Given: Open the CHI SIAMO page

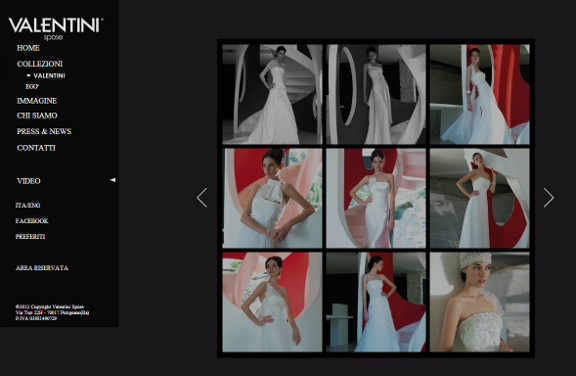Looking at the screenshot, I should [x=37, y=116].
